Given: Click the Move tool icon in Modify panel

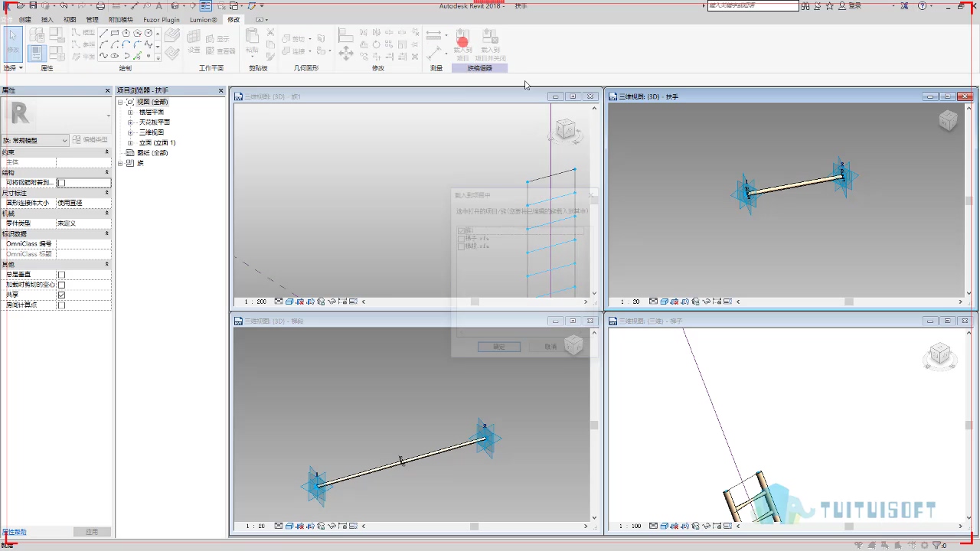Looking at the screenshot, I should coord(346,54).
